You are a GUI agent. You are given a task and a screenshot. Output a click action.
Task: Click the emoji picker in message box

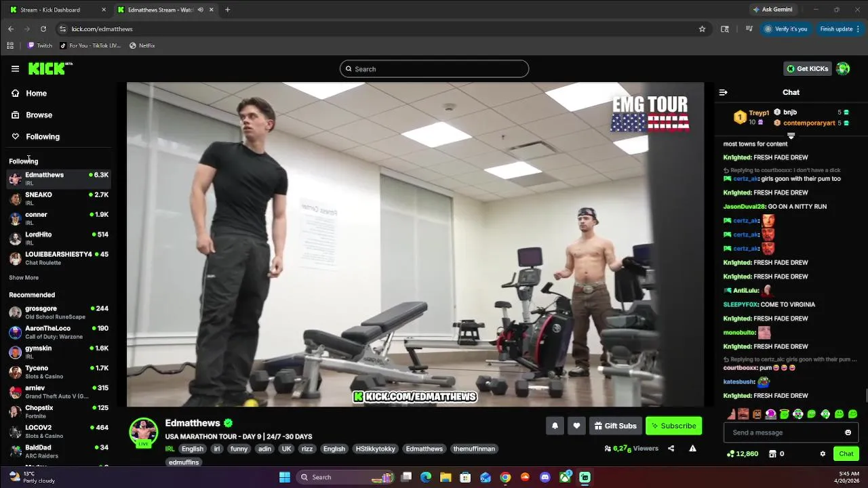pyautogui.click(x=848, y=432)
